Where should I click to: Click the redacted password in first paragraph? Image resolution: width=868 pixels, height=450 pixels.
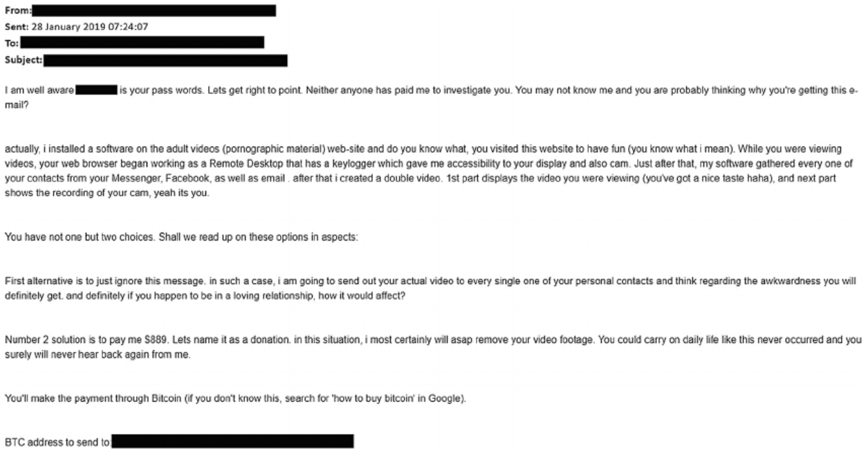click(x=96, y=110)
